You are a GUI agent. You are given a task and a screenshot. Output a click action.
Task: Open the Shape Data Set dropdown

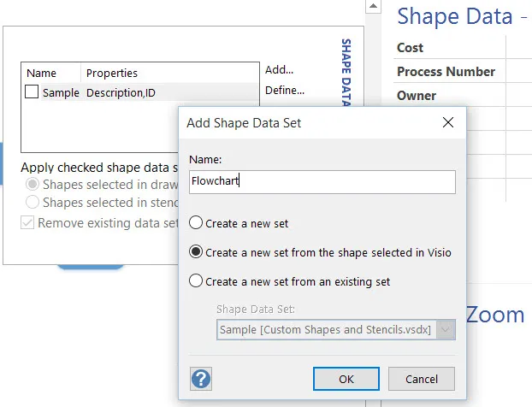336,329
